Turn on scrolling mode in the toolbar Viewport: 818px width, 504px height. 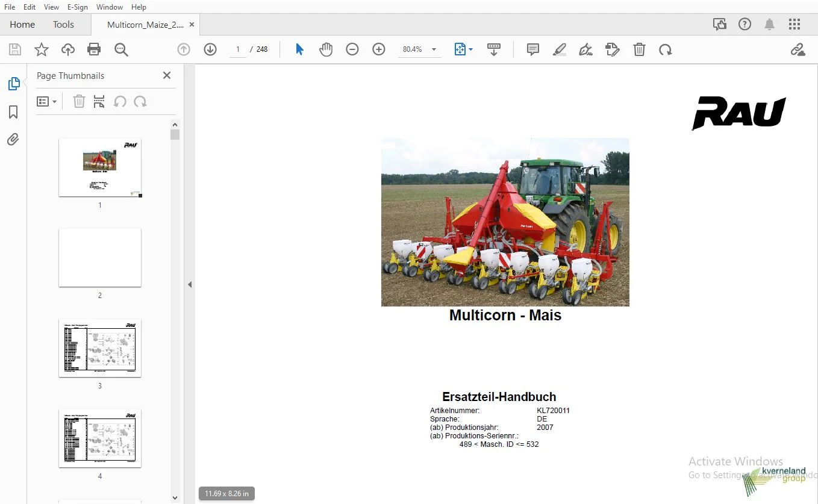[x=494, y=49]
